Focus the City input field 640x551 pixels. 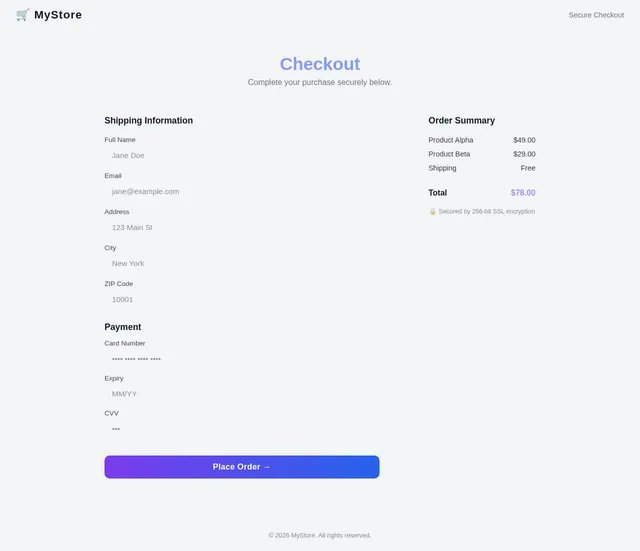point(242,263)
